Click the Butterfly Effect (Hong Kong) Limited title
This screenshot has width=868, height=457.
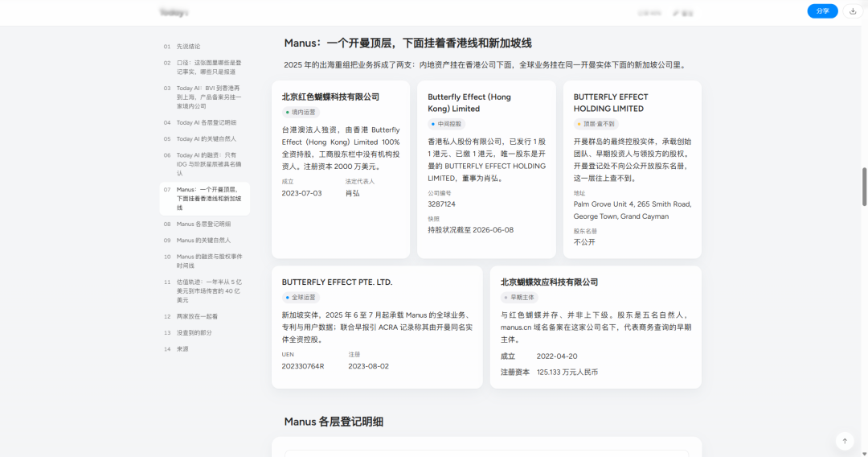[469, 103]
